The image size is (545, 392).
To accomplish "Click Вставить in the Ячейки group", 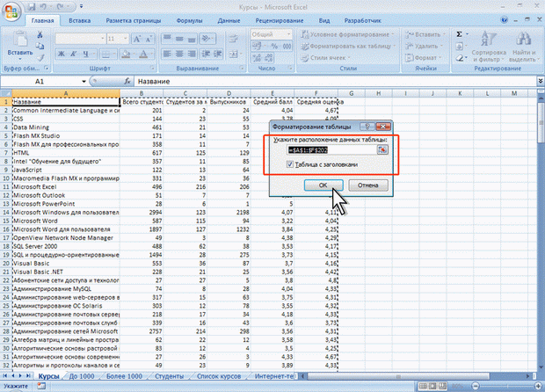I will (425, 34).
